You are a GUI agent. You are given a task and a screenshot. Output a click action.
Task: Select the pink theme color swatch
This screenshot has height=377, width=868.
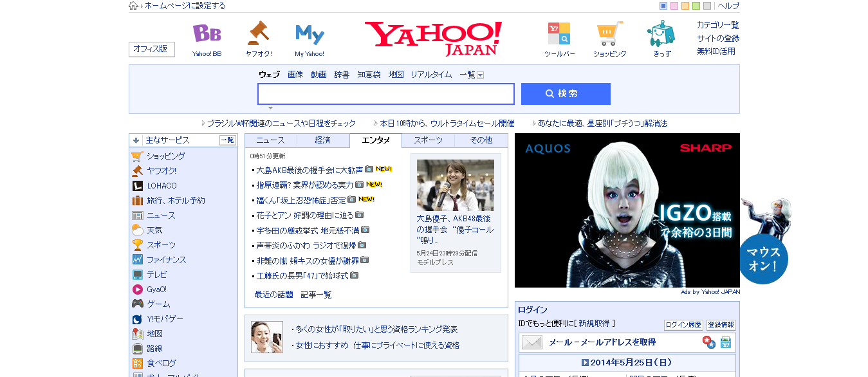tap(674, 6)
